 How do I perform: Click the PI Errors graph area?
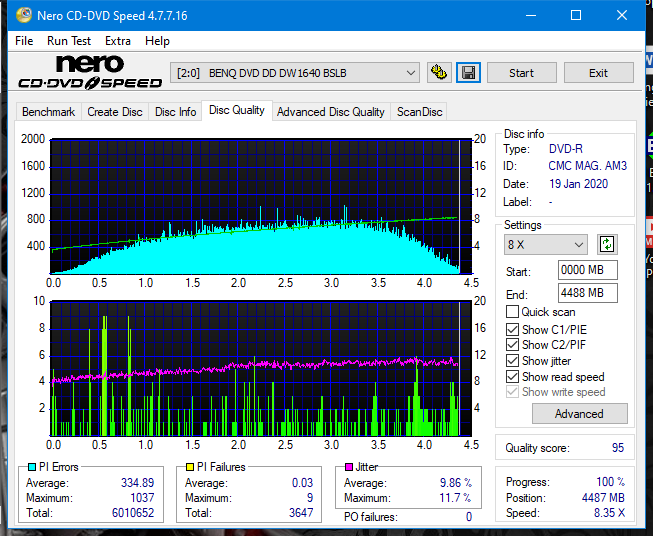(x=261, y=206)
